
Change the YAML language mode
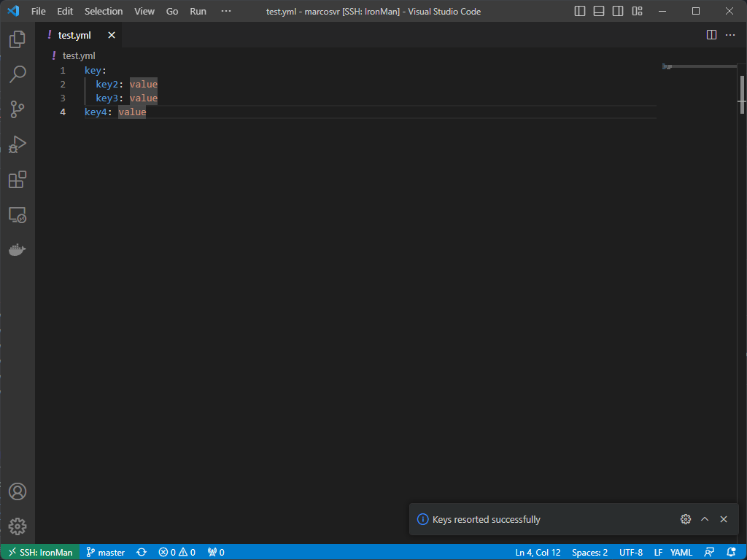point(681,552)
